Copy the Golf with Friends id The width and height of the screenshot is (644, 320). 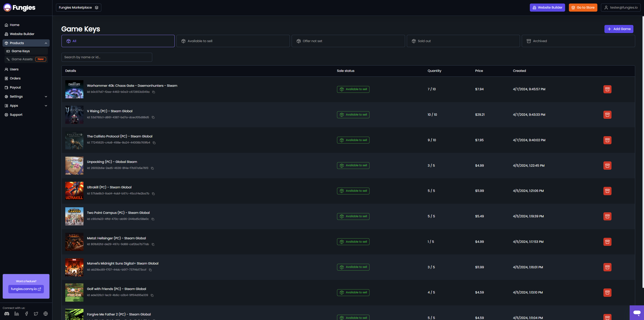(152, 295)
